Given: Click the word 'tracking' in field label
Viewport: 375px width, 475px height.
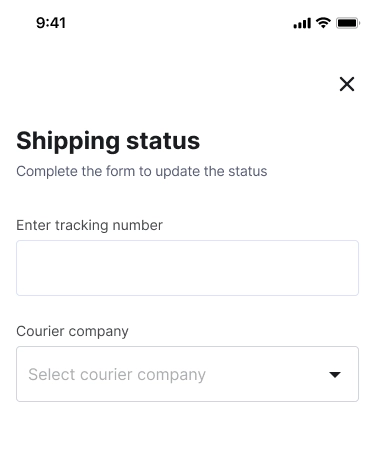Looking at the screenshot, I should coord(82,225).
